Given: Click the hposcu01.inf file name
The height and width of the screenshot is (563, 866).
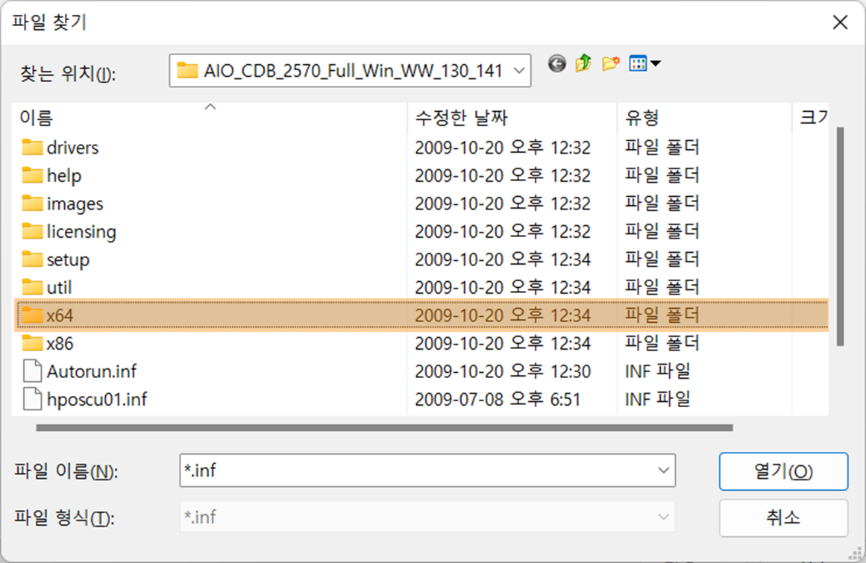Looking at the screenshot, I should point(97,399).
